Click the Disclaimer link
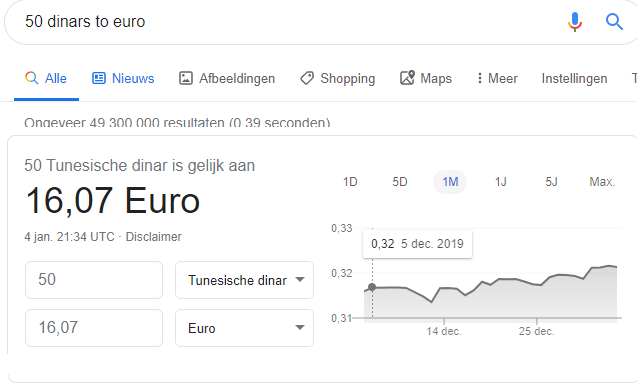 coord(154,237)
